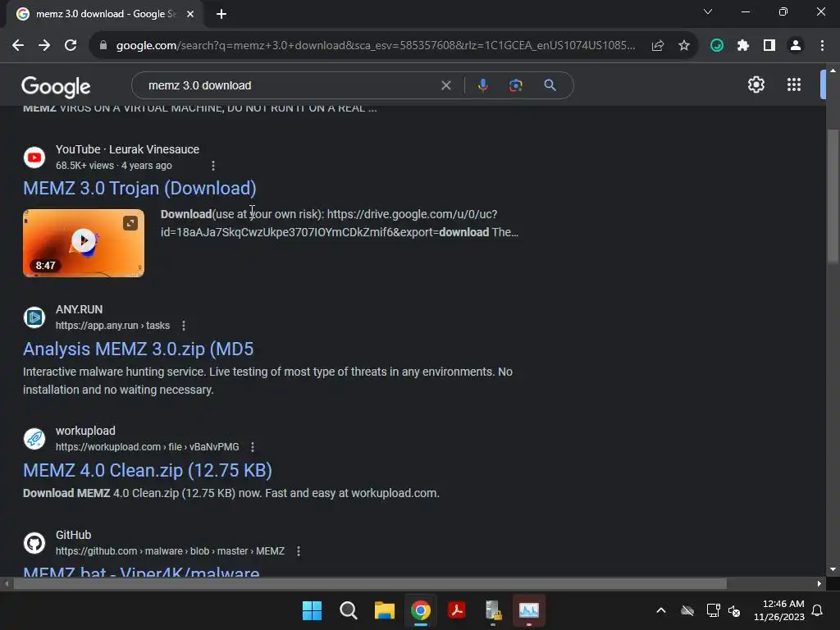The height and width of the screenshot is (630, 840).
Task: Share this page from the address bar
Action: [x=658, y=46]
